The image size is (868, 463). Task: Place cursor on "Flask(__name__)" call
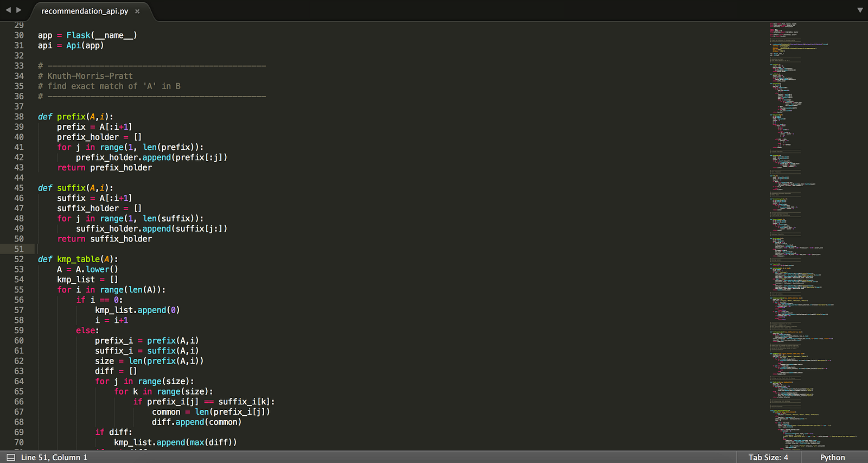tap(101, 35)
